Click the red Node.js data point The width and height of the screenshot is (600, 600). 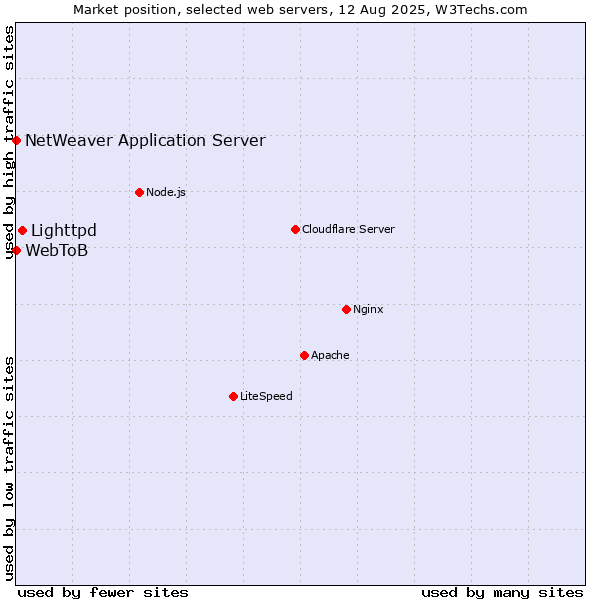click(x=140, y=192)
